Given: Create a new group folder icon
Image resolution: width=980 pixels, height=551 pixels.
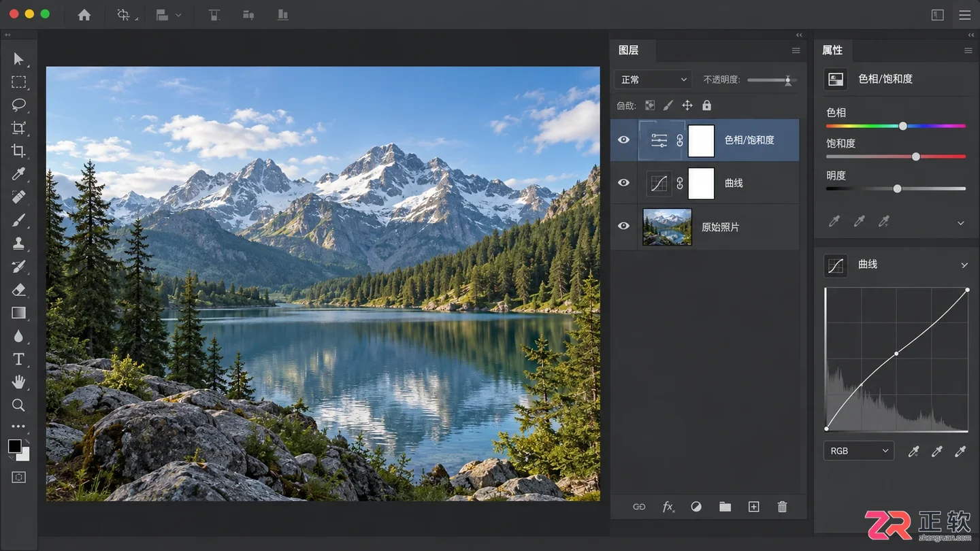Looking at the screenshot, I should tap(725, 507).
